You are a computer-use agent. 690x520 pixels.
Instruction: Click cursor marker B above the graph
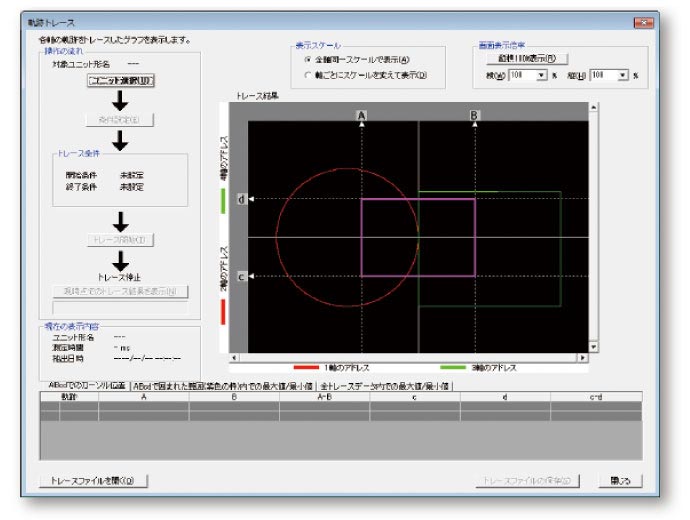pyautogui.click(x=474, y=116)
